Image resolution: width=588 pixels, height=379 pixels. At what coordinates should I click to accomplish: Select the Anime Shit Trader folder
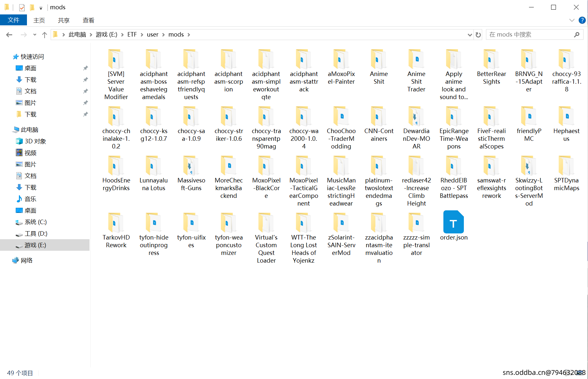(416, 71)
